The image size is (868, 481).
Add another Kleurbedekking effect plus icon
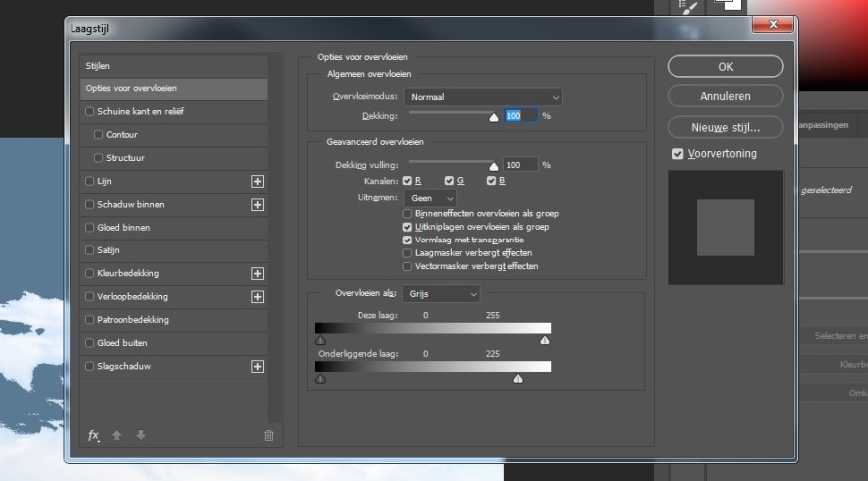[x=257, y=273]
